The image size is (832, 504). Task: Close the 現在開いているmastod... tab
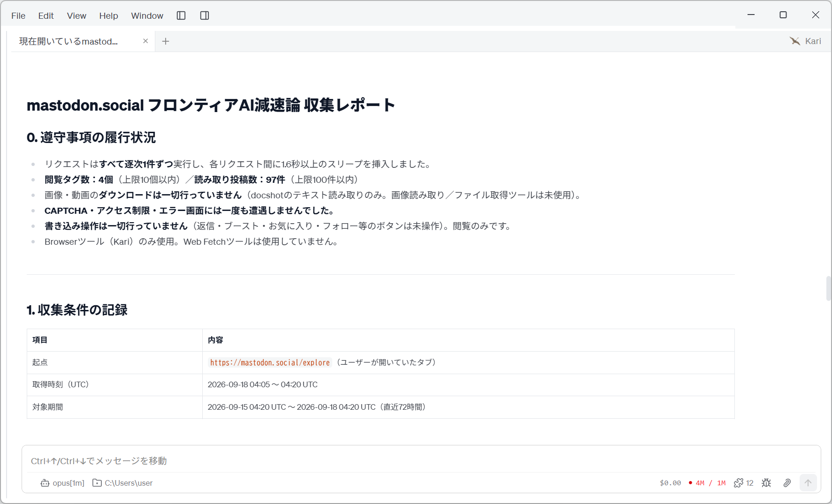click(145, 41)
